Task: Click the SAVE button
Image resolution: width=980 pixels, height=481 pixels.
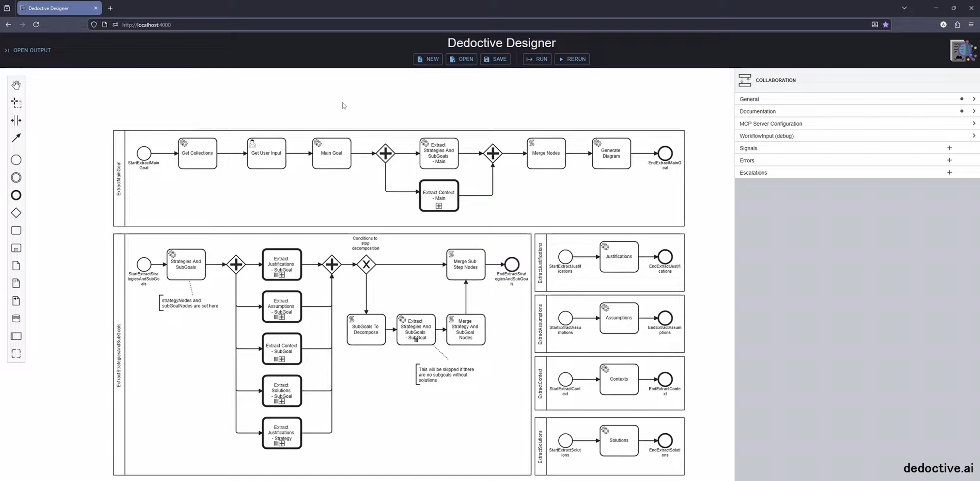Action: [x=495, y=59]
